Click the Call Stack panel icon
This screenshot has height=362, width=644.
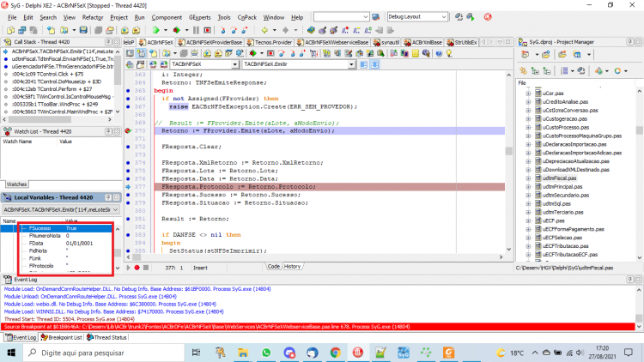pyautogui.click(x=8, y=42)
